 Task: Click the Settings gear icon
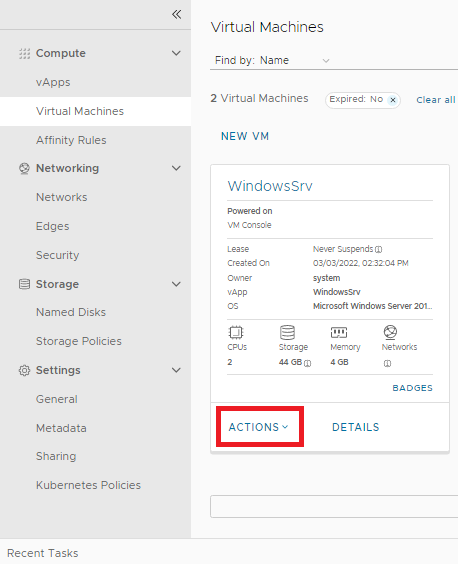click(x=24, y=370)
